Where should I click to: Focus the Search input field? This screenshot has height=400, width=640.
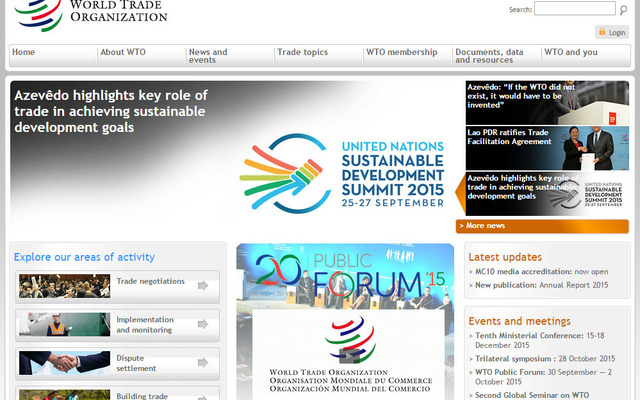coord(574,9)
